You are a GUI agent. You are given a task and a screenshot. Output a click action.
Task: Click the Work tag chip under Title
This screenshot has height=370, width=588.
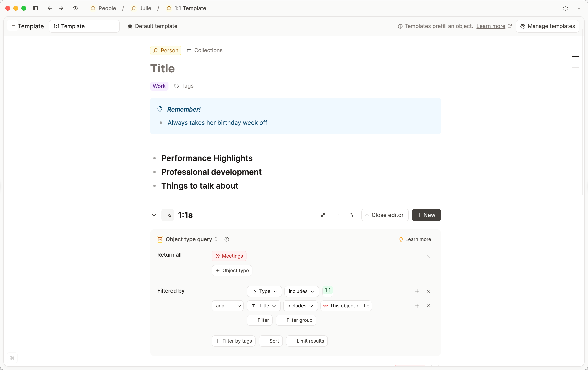point(159,86)
